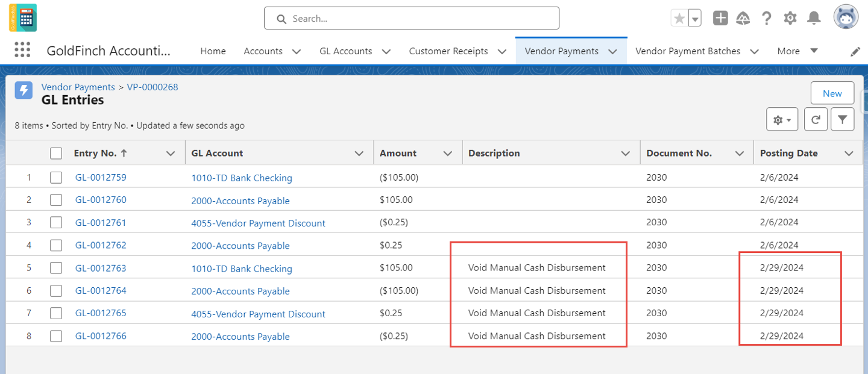Open the Customer Receipts tab
This screenshot has height=374, width=868.
pos(448,51)
